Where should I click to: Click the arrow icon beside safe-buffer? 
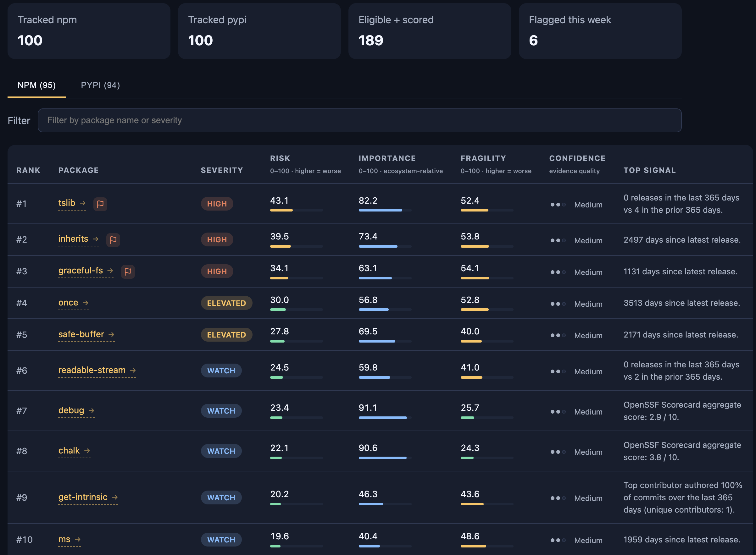pyautogui.click(x=111, y=335)
